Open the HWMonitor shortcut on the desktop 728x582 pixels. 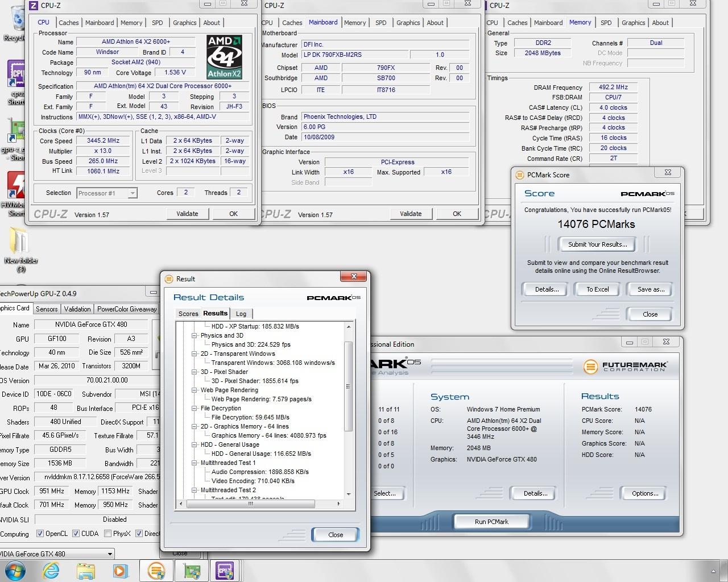tap(16, 194)
